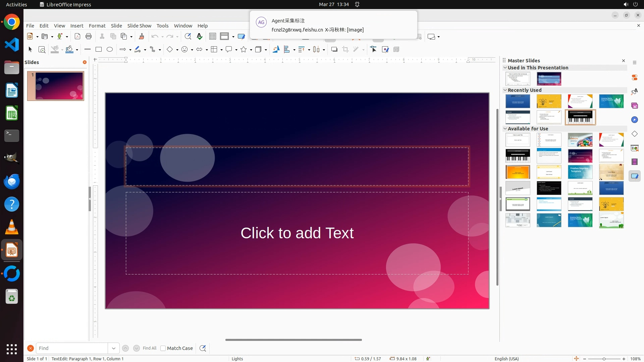644x362 pixels.
Task: Open the Slide Show menu
Action: pyautogui.click(x=139, y=26)
